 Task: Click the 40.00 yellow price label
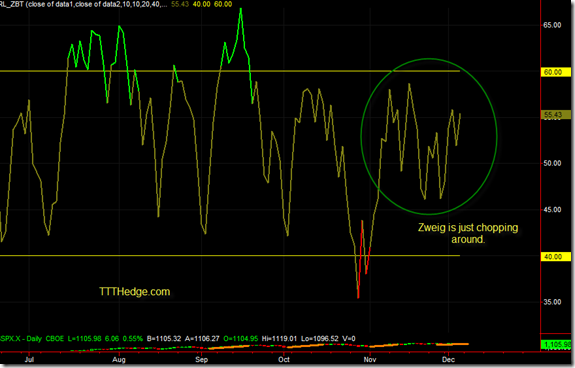(556, 257)
